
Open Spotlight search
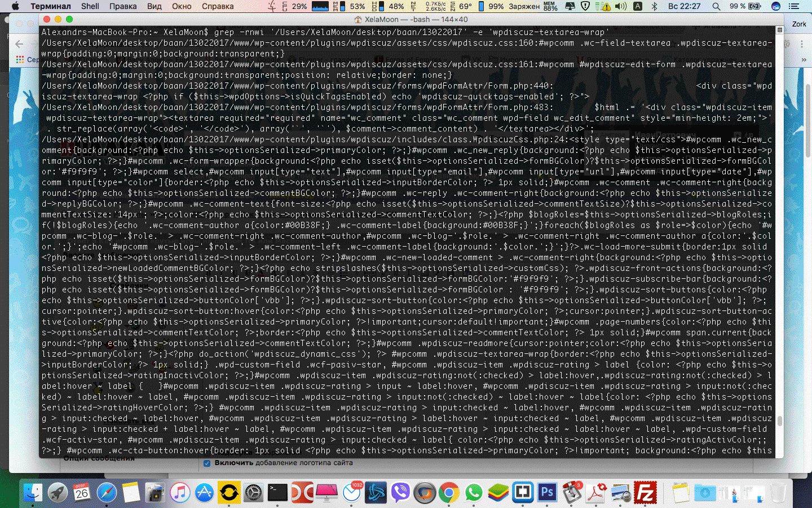pos(716,6)
